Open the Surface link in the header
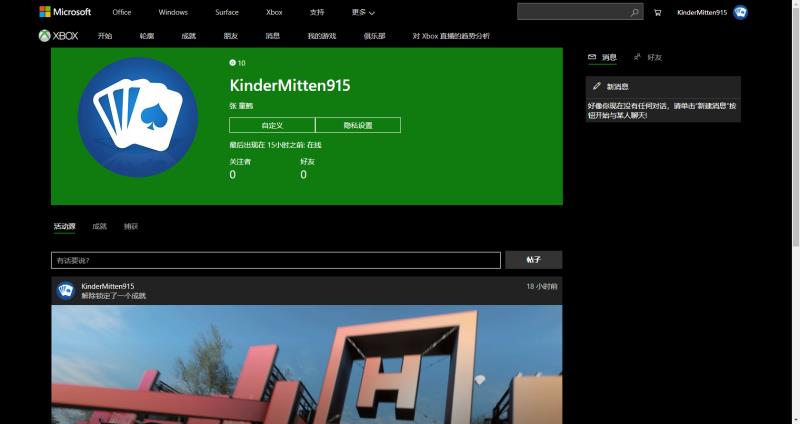Viewport: 800px width, 424px height. [227, 12]
